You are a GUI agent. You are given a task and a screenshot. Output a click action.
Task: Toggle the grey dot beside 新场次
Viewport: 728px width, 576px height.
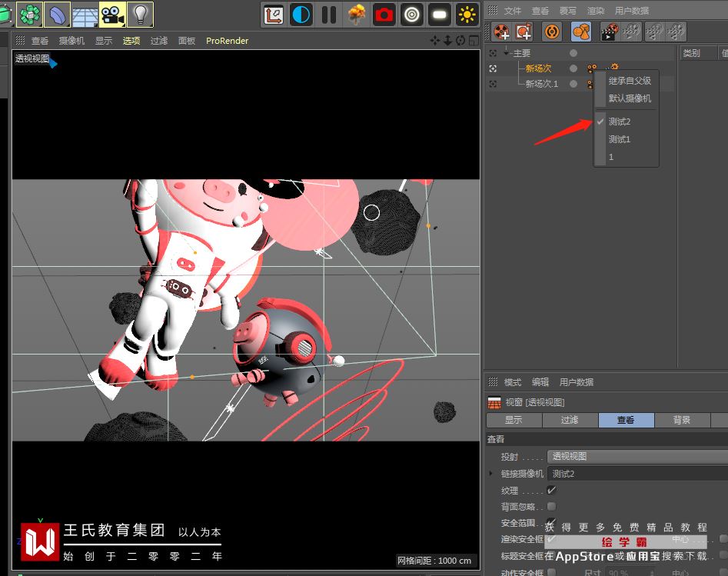tap(573, 68)
